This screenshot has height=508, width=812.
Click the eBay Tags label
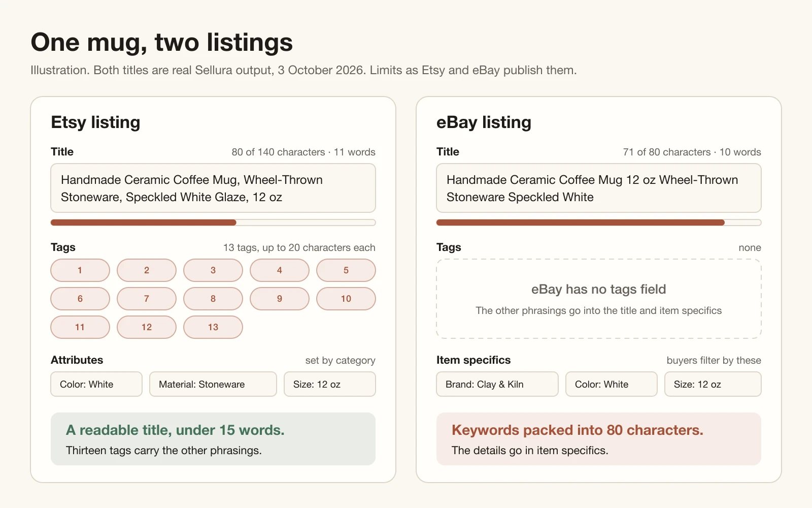449,247
